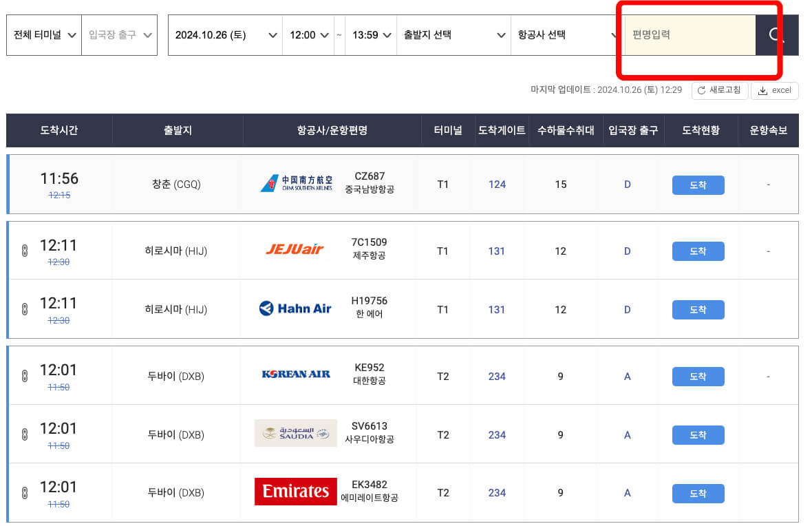Click 도착 status button for EK3482
This screenshot has height=526, width=812.
coord(698,494)
